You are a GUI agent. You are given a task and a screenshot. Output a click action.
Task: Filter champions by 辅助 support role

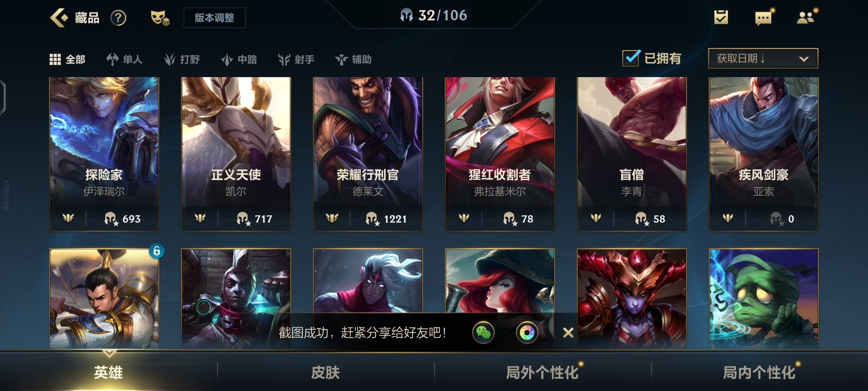[353, 59]
